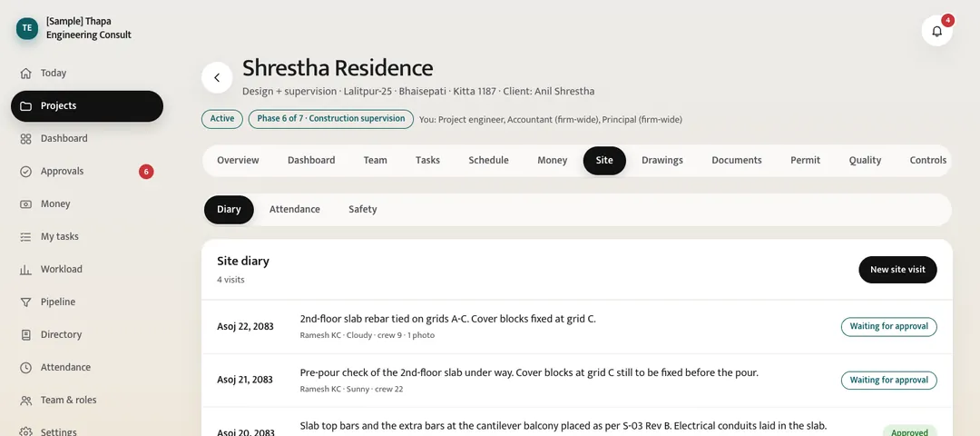The height and width of the screenshot is (436, 980).
Task: Click the Team & roles people icon
Action: (25, 401)
